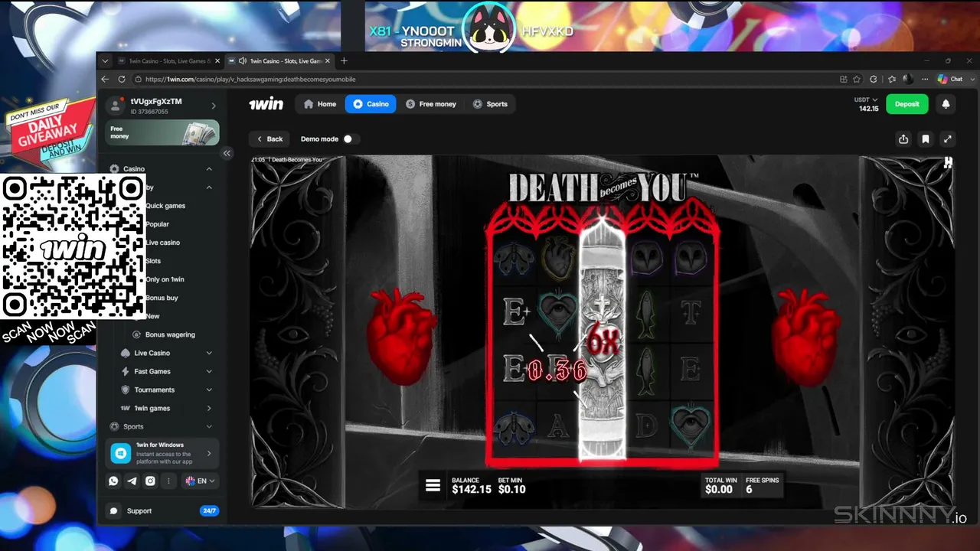Click the 6x multiplier reel in the slot
This screenshot has width=980, height=551.
click(x=603, y=340)
